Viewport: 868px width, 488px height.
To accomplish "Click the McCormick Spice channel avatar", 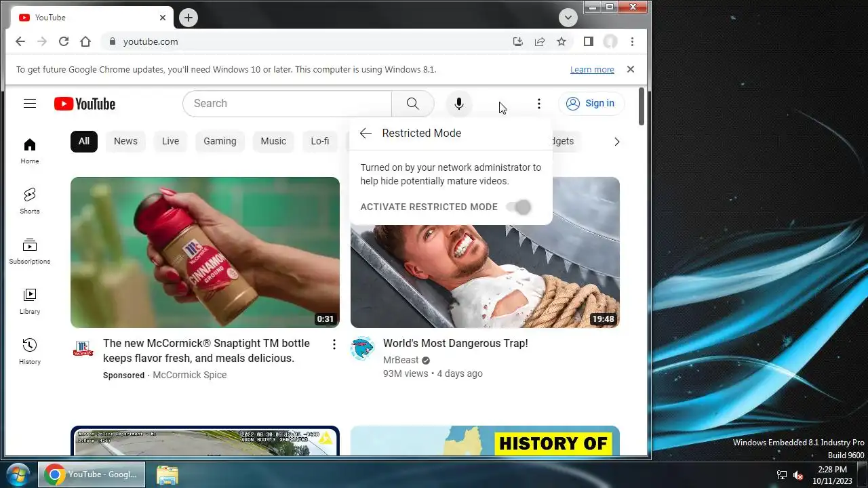I will [x=83, y=348].
